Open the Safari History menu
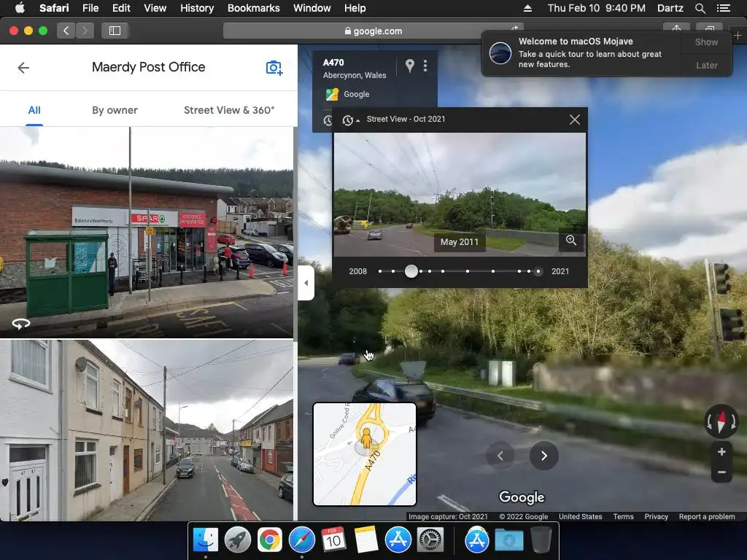 (197, 8)
